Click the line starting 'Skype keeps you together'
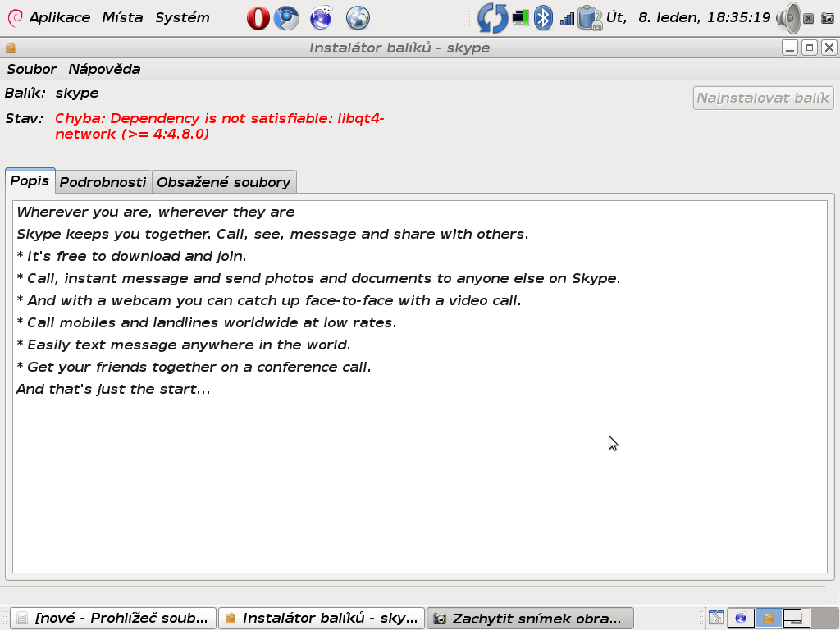The image size is (840, 630). pyautogui.click(x=272, y=234)
